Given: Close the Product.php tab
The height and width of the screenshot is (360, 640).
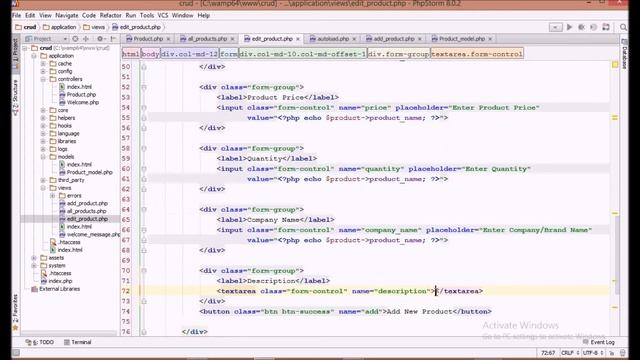Looking at the screenshot, I should pos(168,39).
